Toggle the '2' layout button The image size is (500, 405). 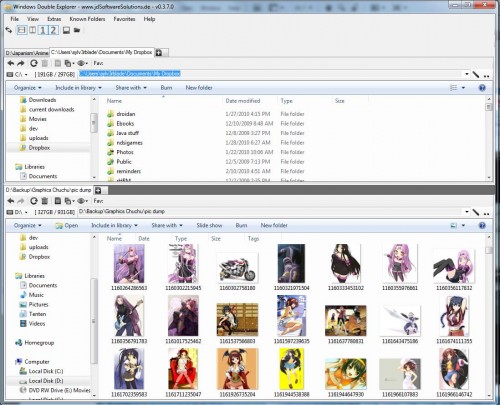[x=53, y=30]
